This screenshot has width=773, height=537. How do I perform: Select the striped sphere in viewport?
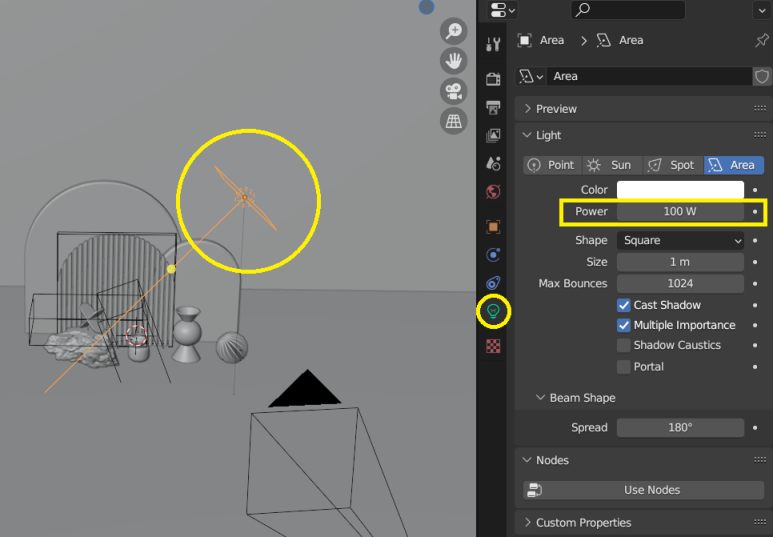coord(232,347)
